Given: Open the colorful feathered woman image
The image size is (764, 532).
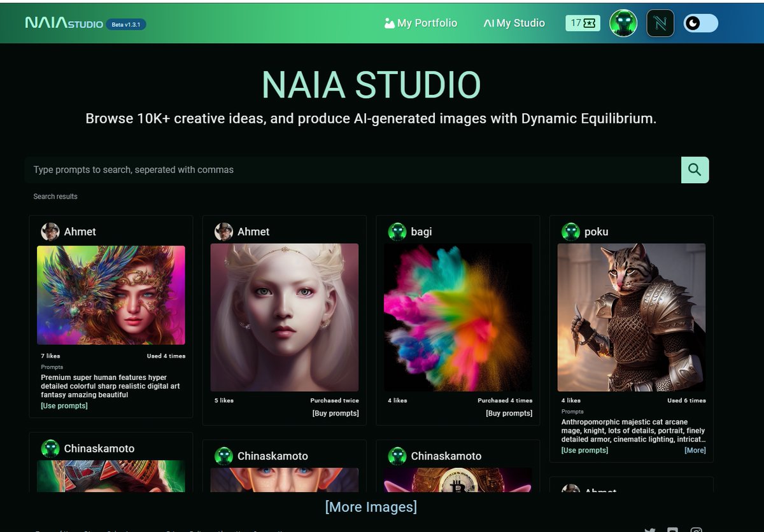Looking at the screenshot, I should 111,295.
